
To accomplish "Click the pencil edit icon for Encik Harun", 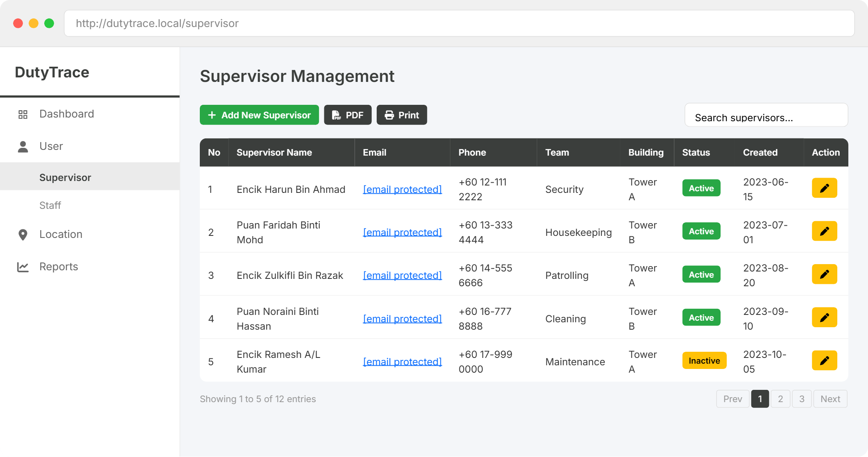I will [x=824, y=188].
